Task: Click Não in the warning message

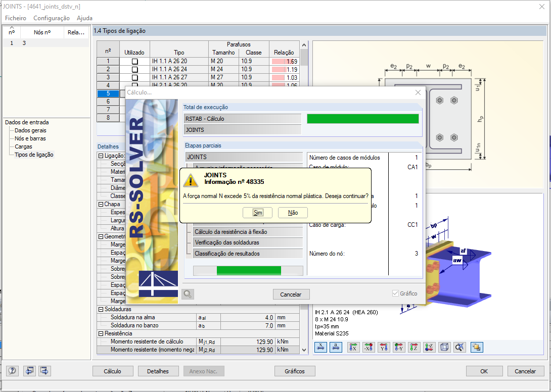Action: coord(293,213)
